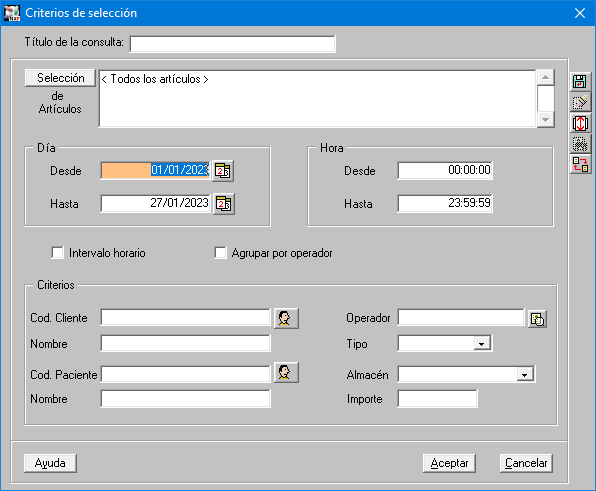Click the red-yellow swap boxes sidebar icon
Viewport: 596px width, 491px height.
(x=580, y=165)
